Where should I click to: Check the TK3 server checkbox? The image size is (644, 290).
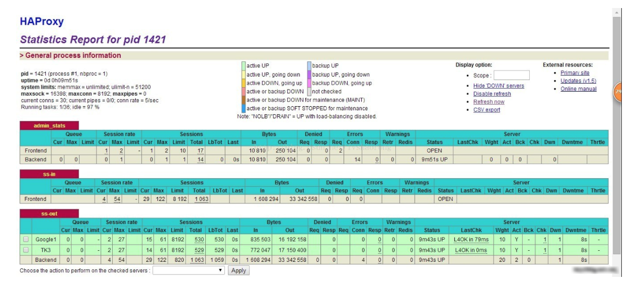click(x=26, y=250)
